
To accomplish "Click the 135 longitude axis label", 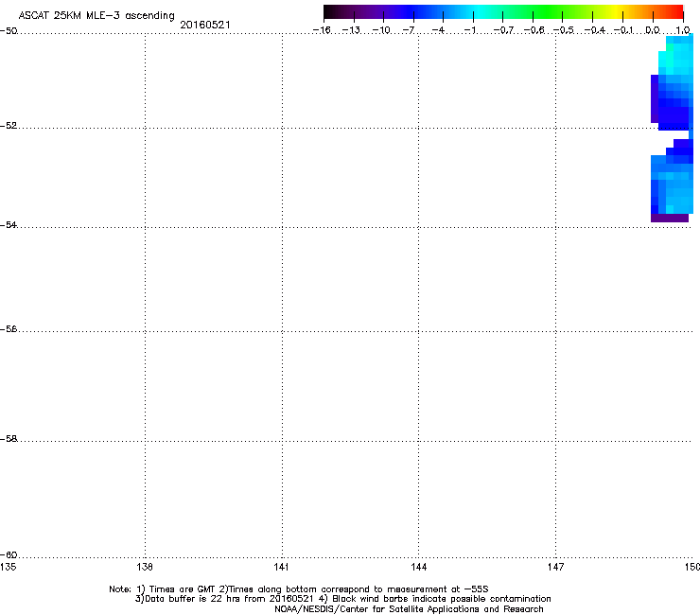I will [8, 567].
